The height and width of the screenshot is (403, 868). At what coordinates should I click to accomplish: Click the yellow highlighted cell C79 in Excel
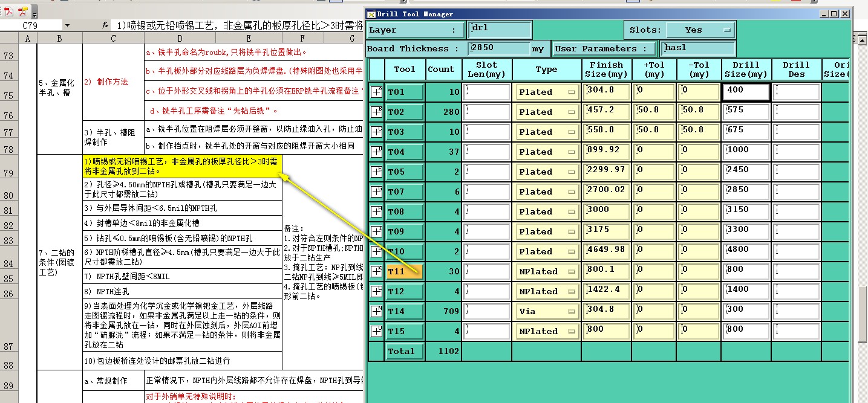pos(182,166)
